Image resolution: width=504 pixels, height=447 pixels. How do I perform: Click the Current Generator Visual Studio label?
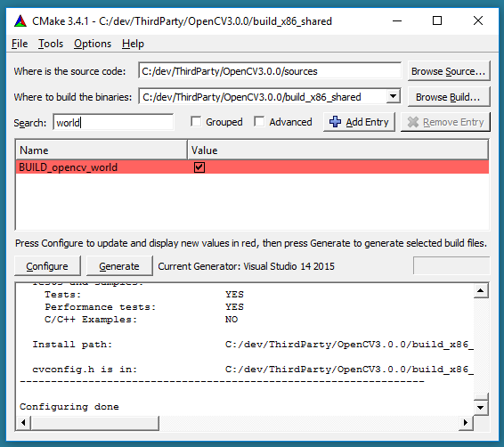[x=247, y=266]
